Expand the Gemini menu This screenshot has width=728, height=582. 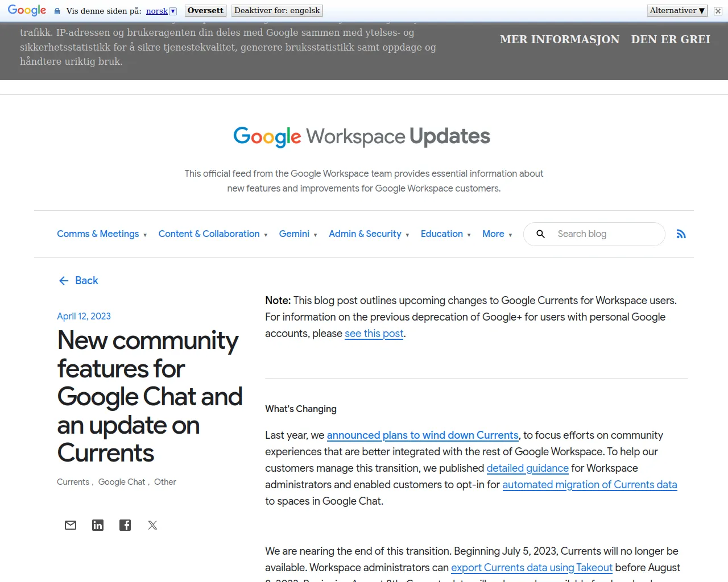click(298, 234)
